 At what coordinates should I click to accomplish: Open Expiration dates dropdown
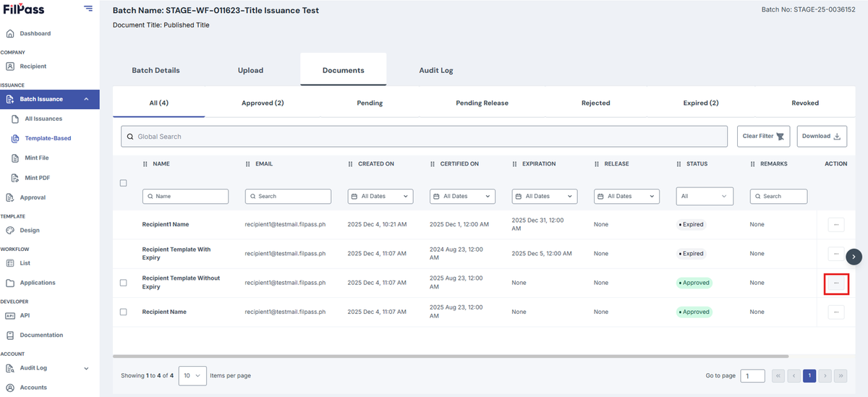[545, 196]
